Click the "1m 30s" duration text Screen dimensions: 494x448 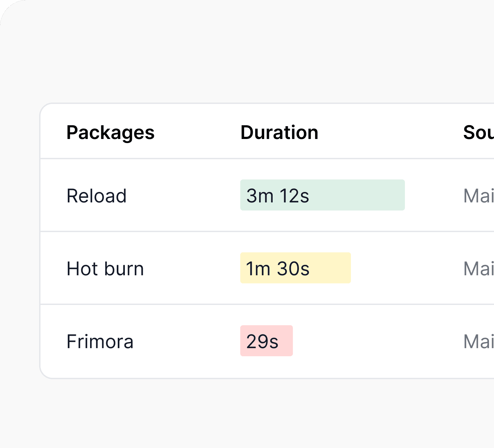(x=277, y=269)
